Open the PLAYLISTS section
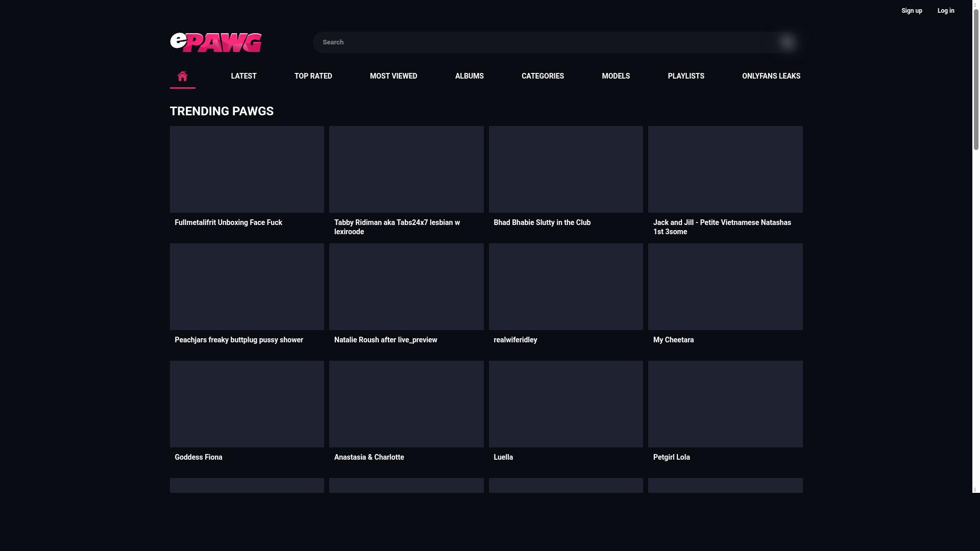Image resolution: width=980 pixels, height=551 pixels. point(685,76)
